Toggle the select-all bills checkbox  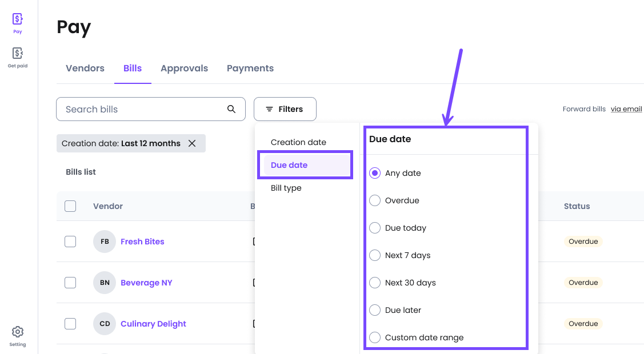[x=70, y=206]
